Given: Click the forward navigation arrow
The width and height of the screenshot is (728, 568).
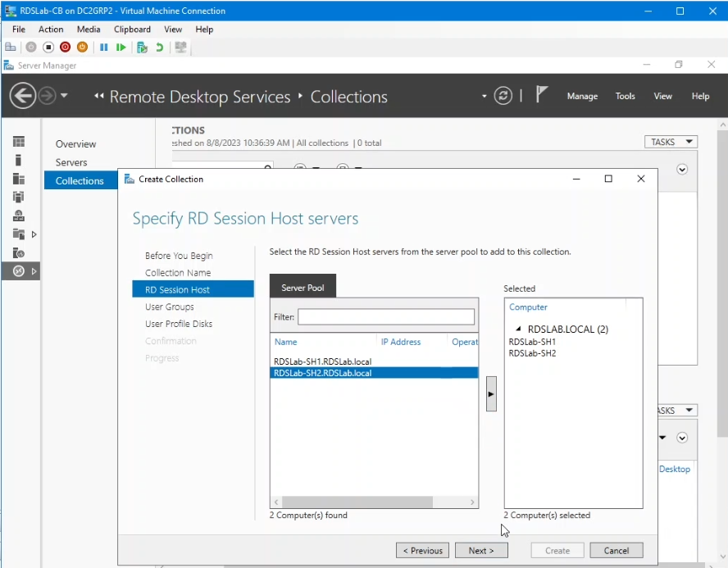Looking at the screenshot, I should coord(47,96).
